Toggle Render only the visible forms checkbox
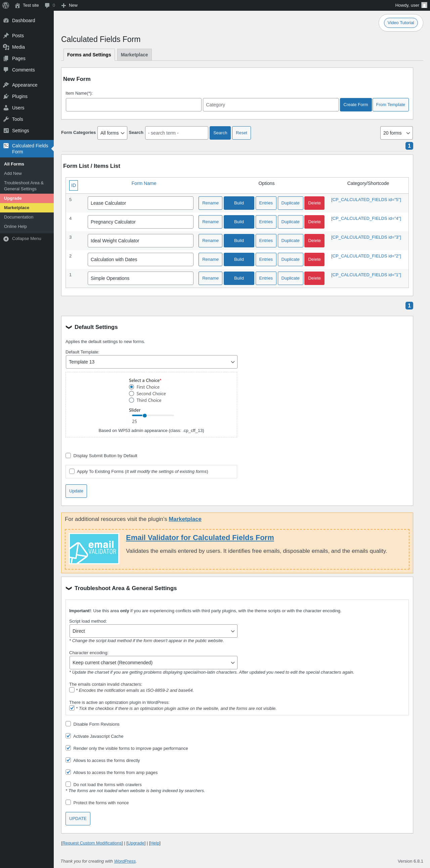Image resolution: width=430 pixels, height=868 pixels. [68, 748]
